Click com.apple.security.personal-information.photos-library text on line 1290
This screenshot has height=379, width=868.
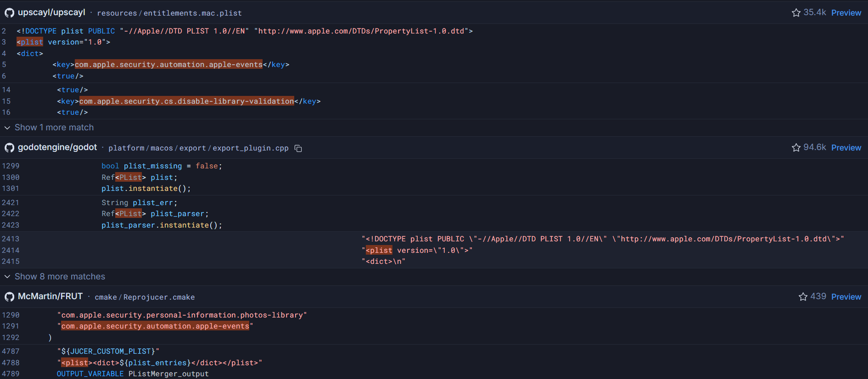[x=182, y=315]
